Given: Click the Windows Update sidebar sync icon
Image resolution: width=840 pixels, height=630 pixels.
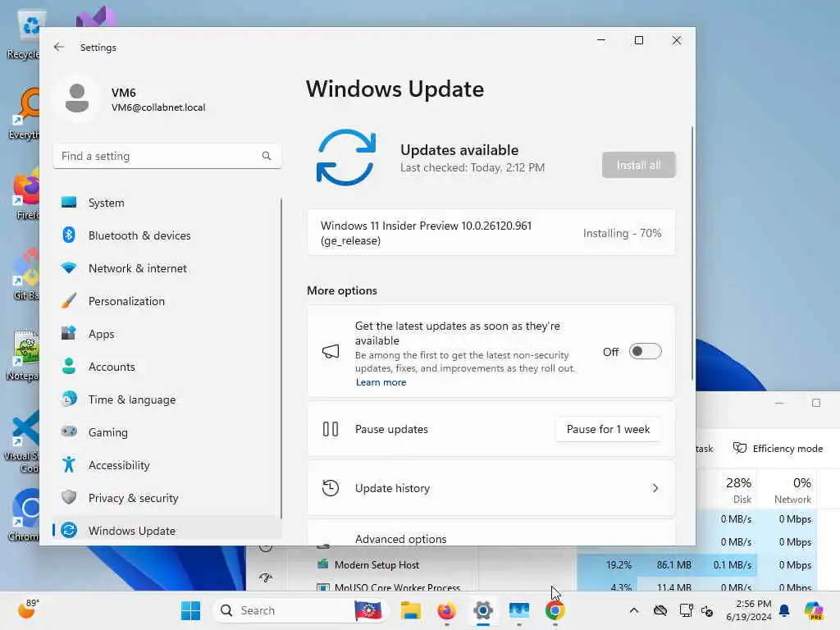Looking at the screenshot, I should coord(69,530).
